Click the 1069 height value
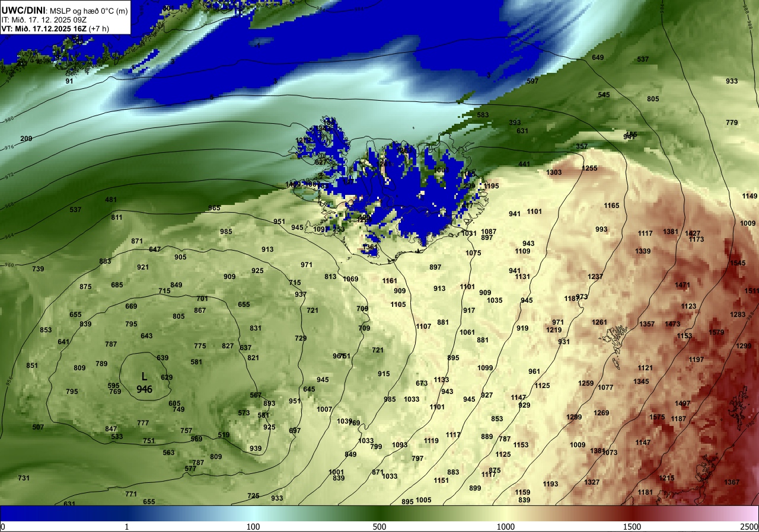This screenshot has height=532, width=759. pos(350,279)
